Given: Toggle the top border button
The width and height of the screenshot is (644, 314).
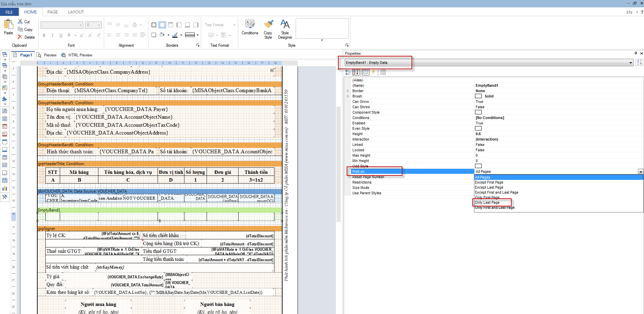Looking at the screenshot, I should point(171,25).
